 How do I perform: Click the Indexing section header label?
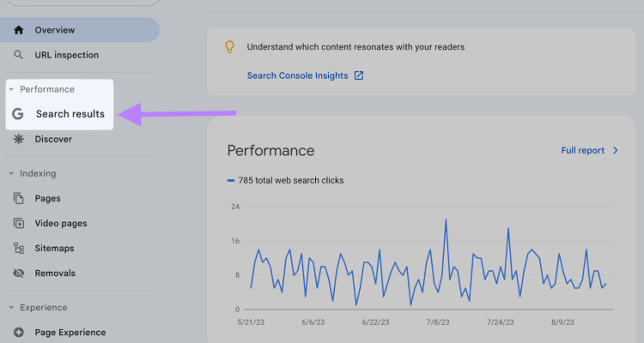(x=38, y=173)
